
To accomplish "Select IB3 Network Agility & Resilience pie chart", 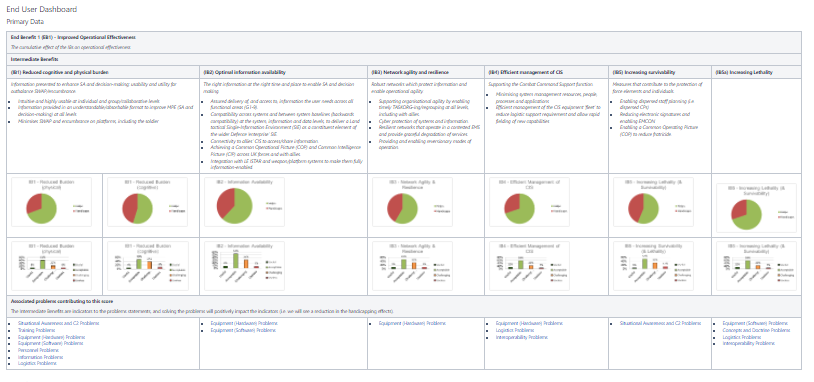I will [412, 202].
